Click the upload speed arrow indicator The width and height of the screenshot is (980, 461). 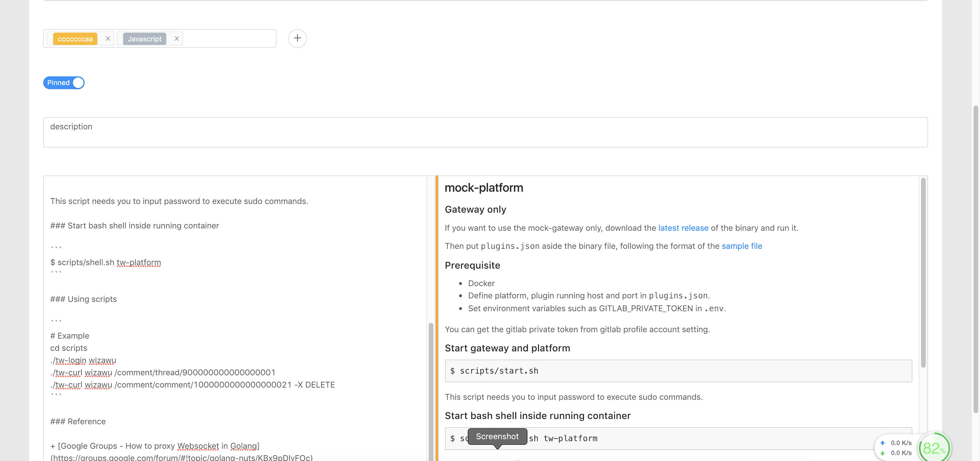[x=882, y=443]
